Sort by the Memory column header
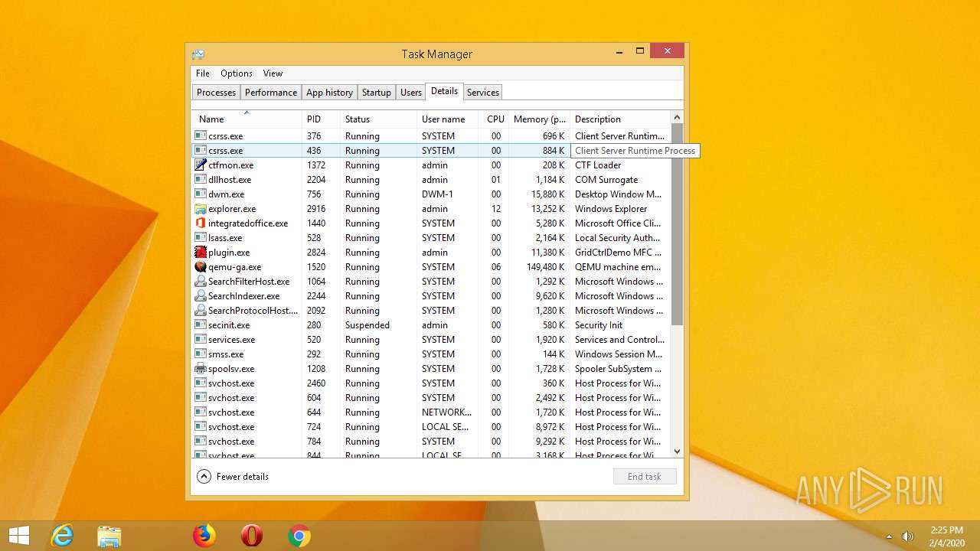Screen dimensions: 980x551 pyautogui.click(x=540, y=119)
